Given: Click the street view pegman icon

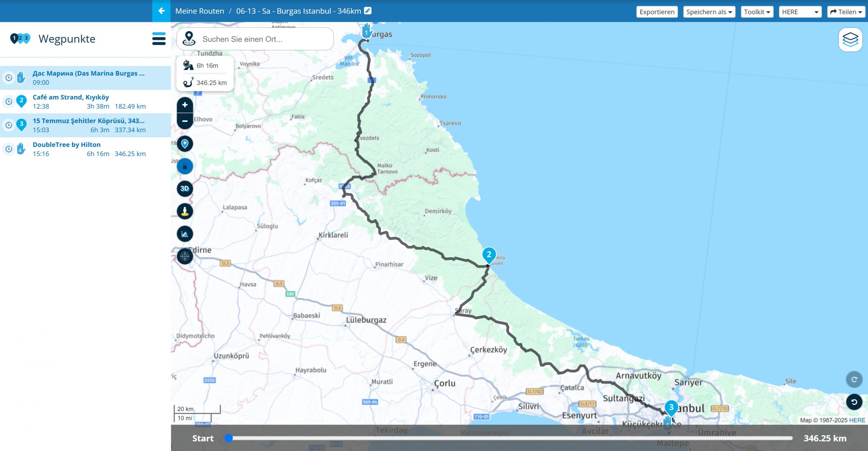Looking at the screenshot, I should [185, 211].
